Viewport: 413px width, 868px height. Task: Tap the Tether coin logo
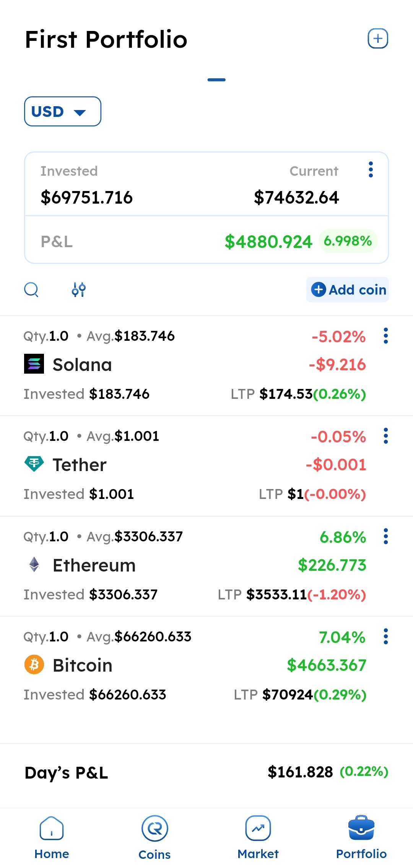[34, 464]
